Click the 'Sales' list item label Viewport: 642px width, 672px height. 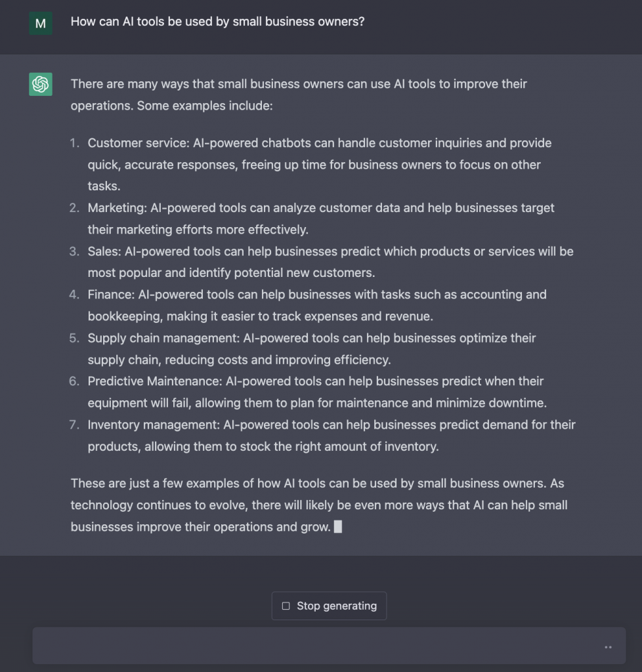[103, 251]
